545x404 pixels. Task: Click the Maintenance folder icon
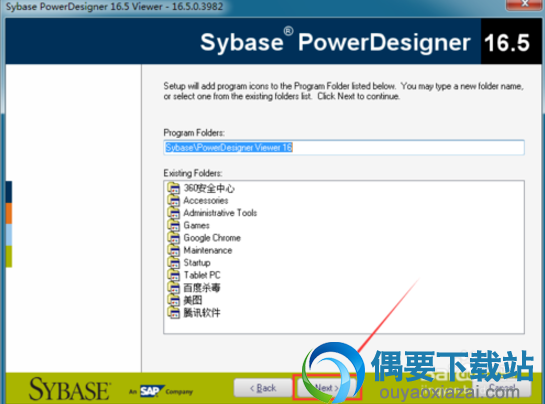173,250
